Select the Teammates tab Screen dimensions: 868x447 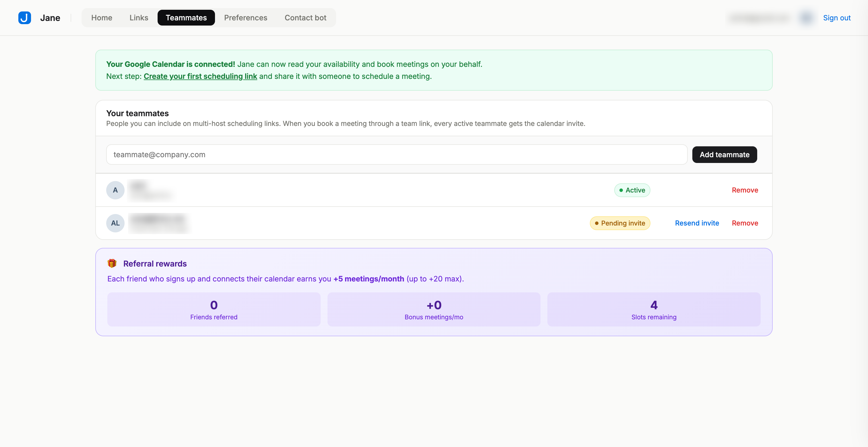(x=186, y=18)
